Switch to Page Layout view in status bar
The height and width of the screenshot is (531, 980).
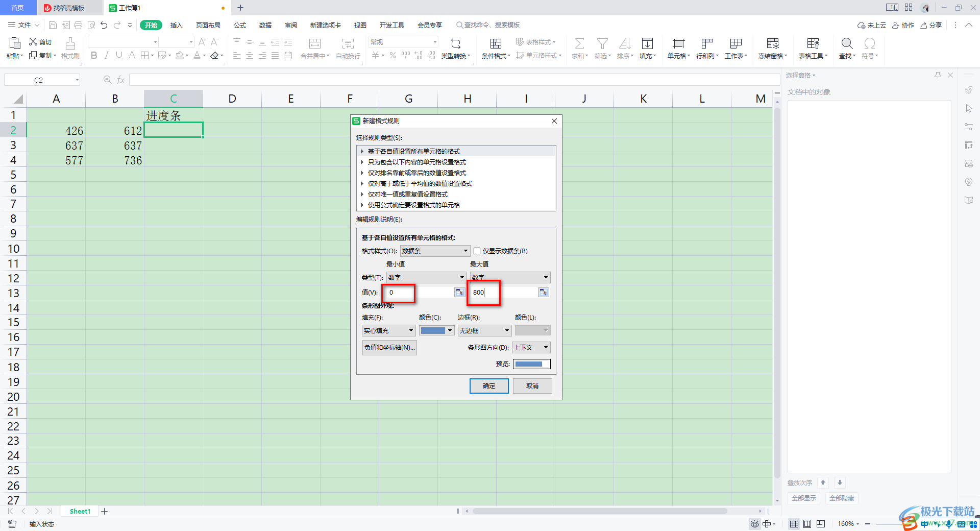pyautogui.click(x=807, y=524)
